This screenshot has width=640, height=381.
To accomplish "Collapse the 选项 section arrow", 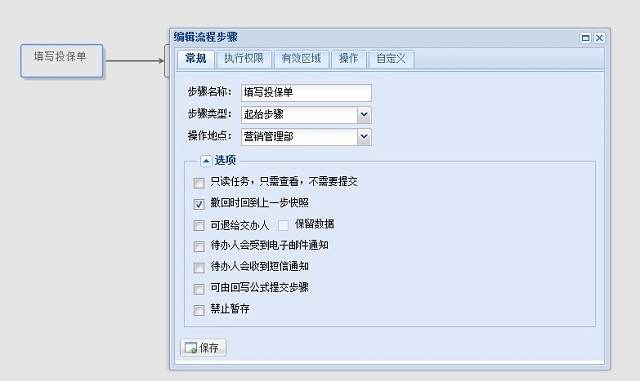I will (x=206, y=161).
